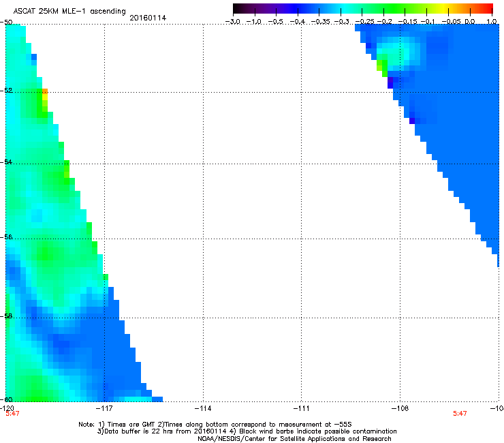Click the -108 longitude axis label

click(400, 408)
